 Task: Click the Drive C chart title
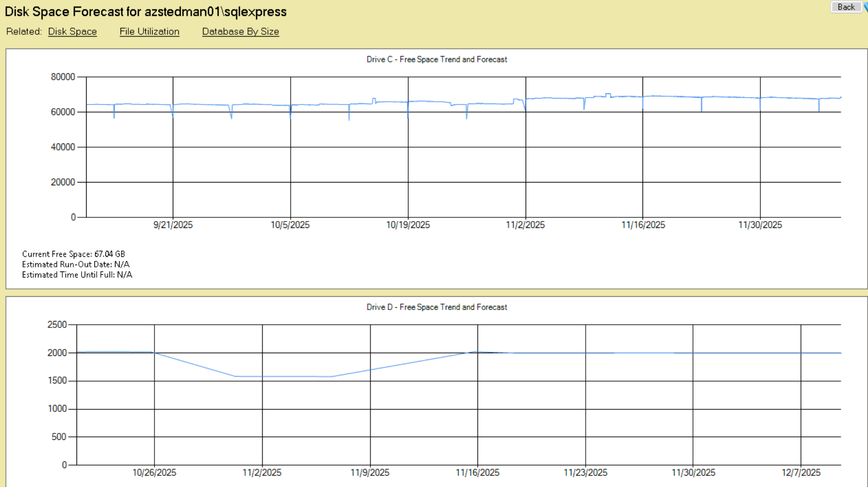click(437, 60)
